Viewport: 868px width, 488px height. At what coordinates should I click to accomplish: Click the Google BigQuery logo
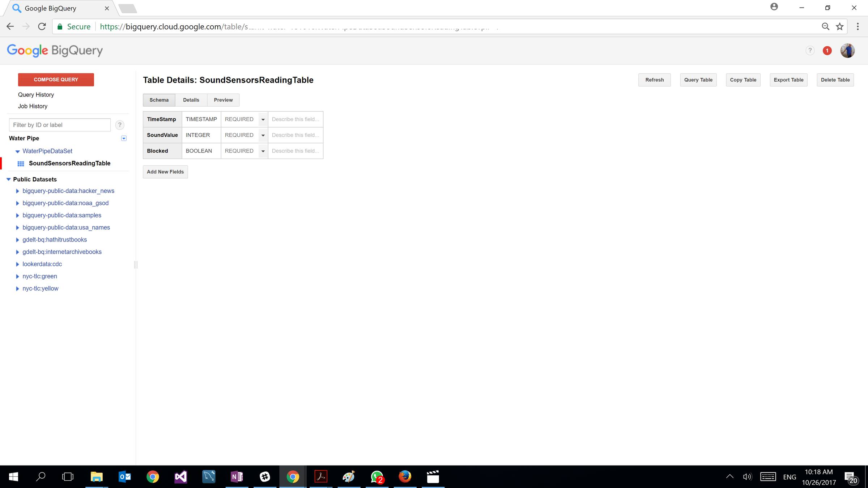click(55, 51)
